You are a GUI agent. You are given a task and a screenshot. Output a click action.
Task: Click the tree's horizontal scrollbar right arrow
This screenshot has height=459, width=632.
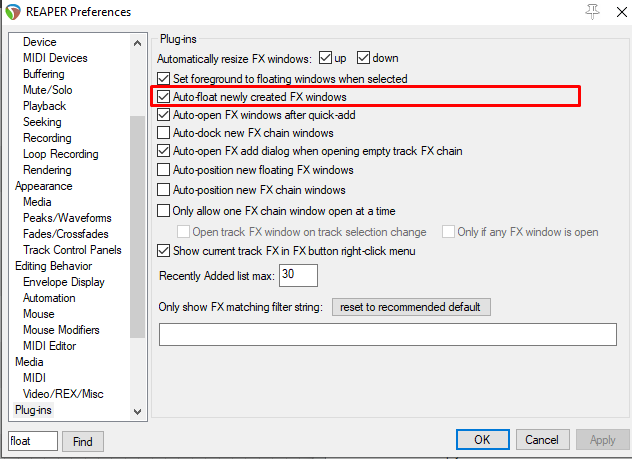(x=138, y=411)
